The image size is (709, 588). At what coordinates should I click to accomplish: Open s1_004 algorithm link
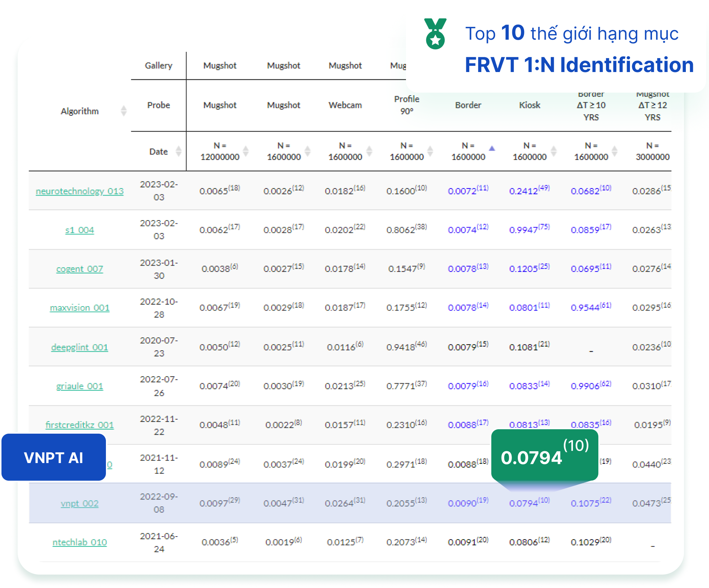79,230
